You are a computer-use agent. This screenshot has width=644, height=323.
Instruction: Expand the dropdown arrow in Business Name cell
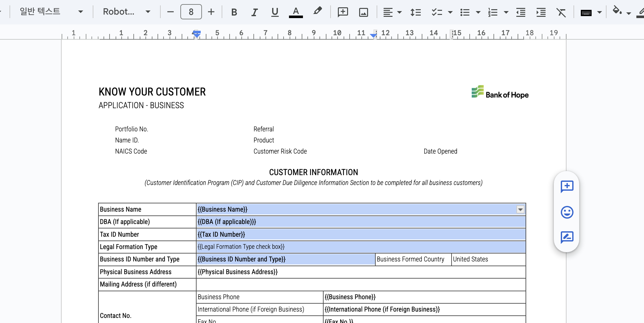pos(520,209)
